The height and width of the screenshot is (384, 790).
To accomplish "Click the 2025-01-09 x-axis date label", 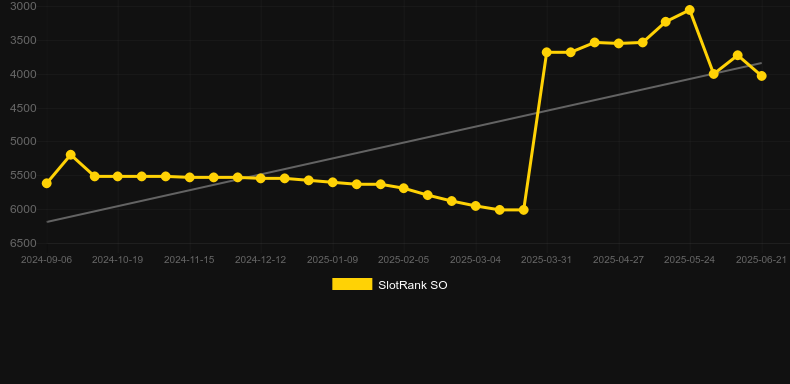I will click(x=332, y=260).
